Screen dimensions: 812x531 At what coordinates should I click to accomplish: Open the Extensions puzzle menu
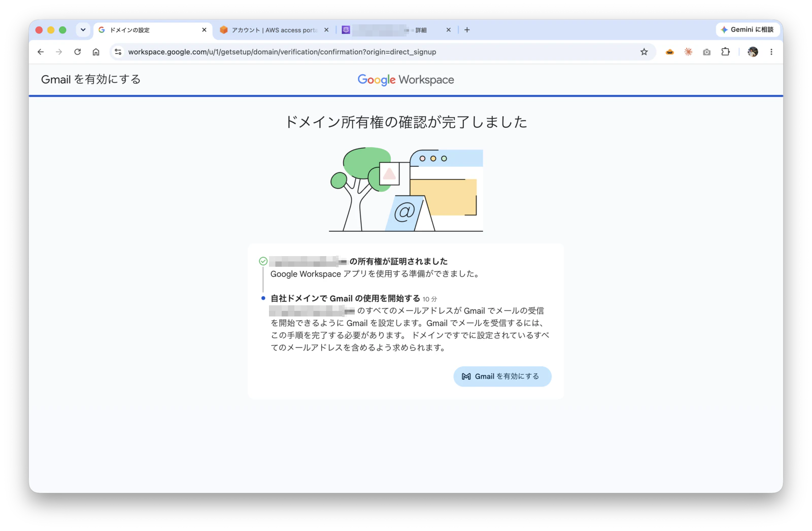coord(725,52)
